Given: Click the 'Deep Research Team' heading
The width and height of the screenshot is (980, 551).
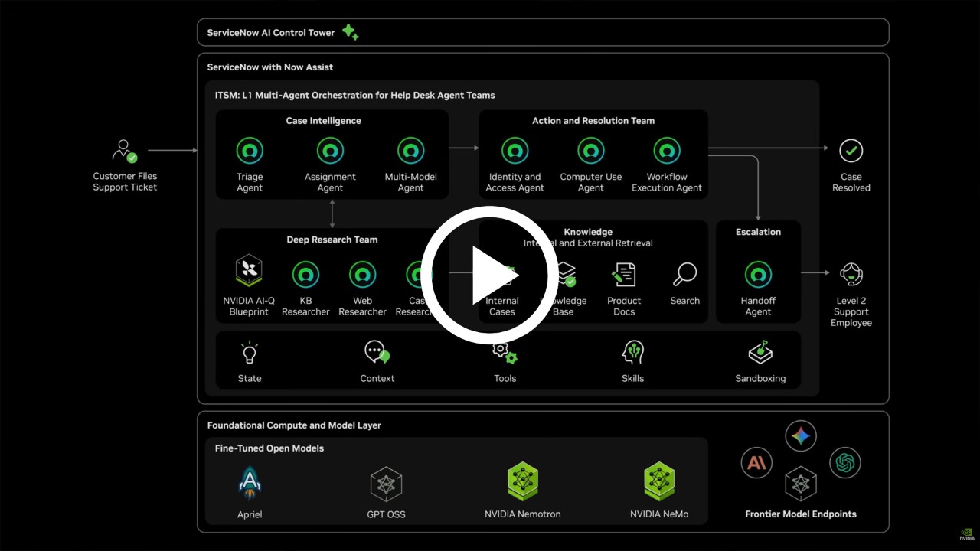Looking at the screenshot, I should point(332,240).
